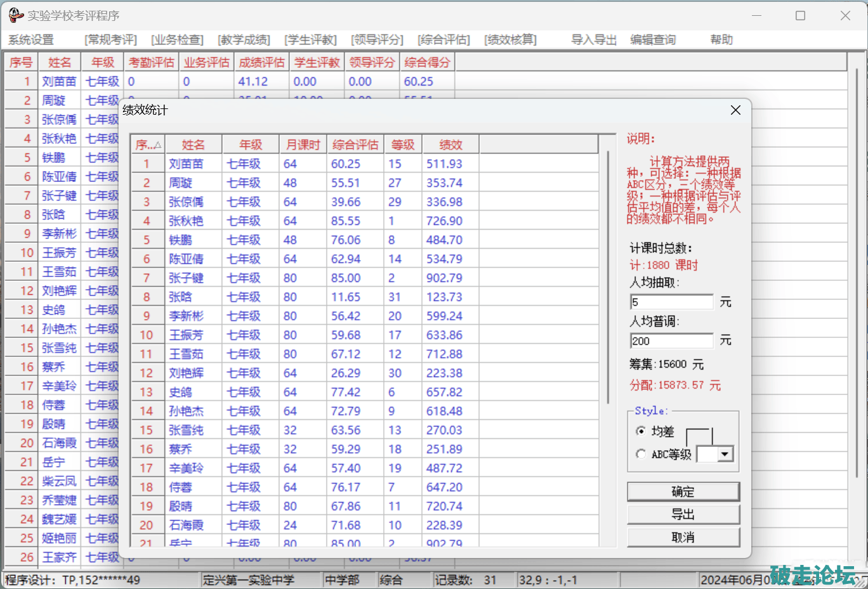Open the 系统设置 menu
Viewport: 868px width, 589px height.
[x=31, y=40]
